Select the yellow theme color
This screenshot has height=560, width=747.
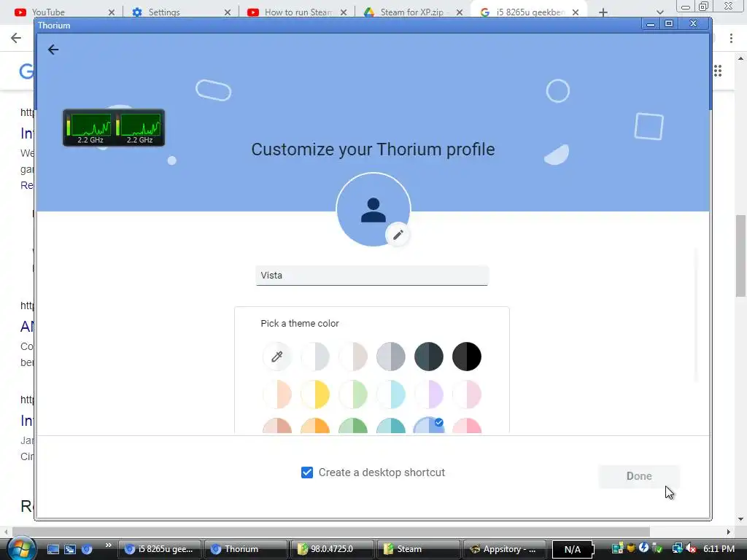315,394
